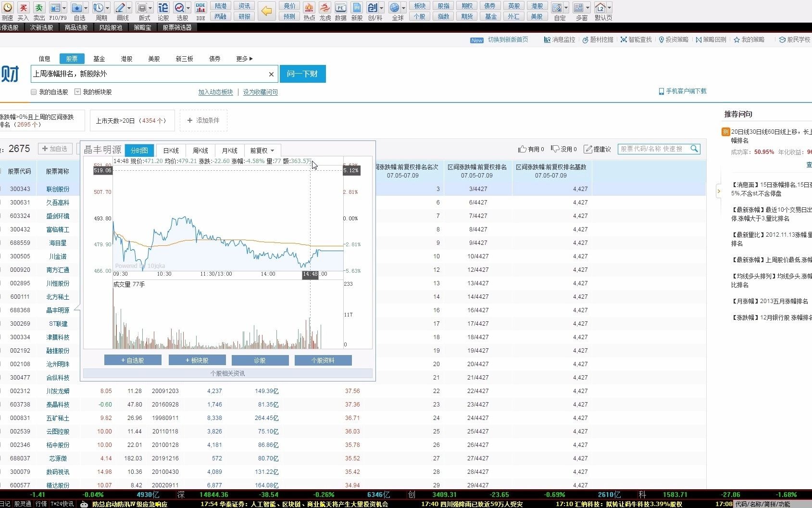
Task: Open the 热点 hot topics flame icon
Action: (309, 8)
